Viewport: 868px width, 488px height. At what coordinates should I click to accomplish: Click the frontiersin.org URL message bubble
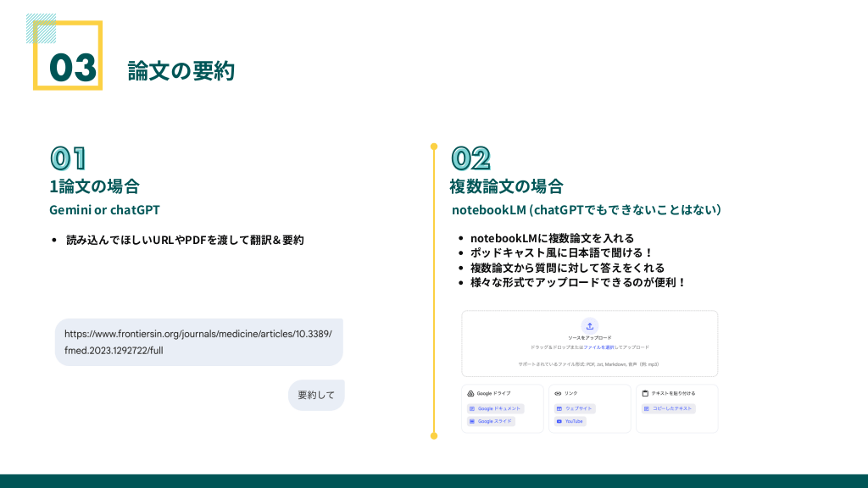(x=198, y=342)
